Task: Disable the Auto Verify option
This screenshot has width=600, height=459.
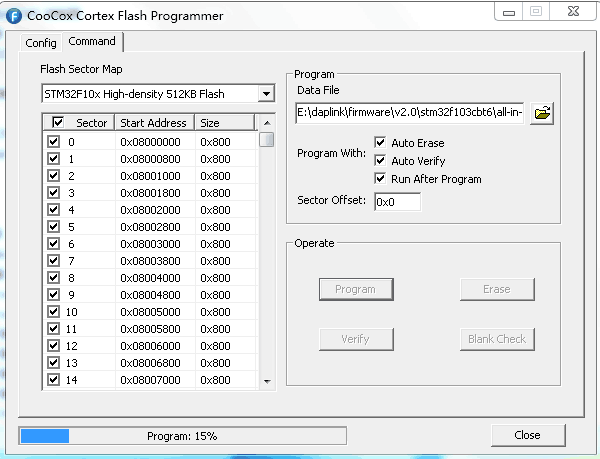Action: tap(380, 161)
